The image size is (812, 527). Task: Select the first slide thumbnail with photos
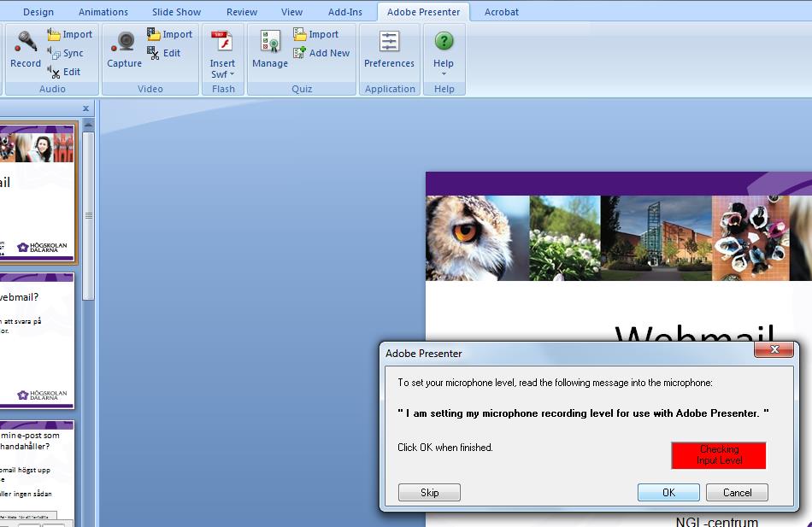point(38,192)
